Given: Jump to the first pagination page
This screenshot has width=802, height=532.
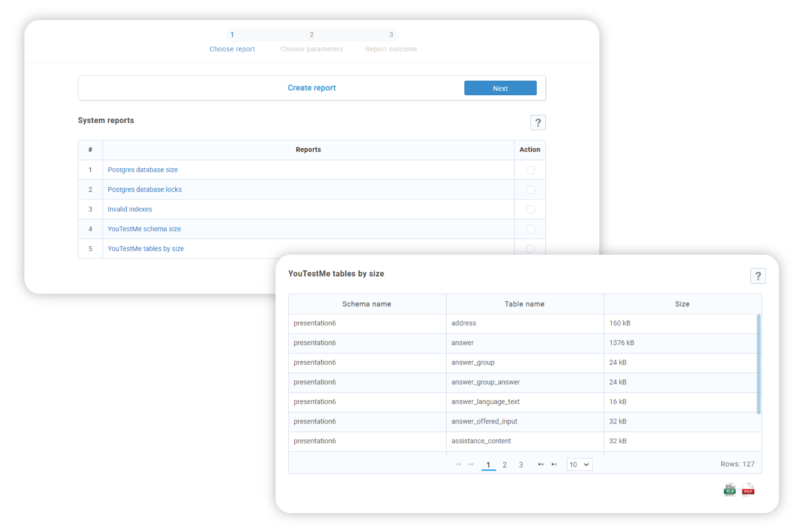Looking at the screenshot, I should (457, 464).
